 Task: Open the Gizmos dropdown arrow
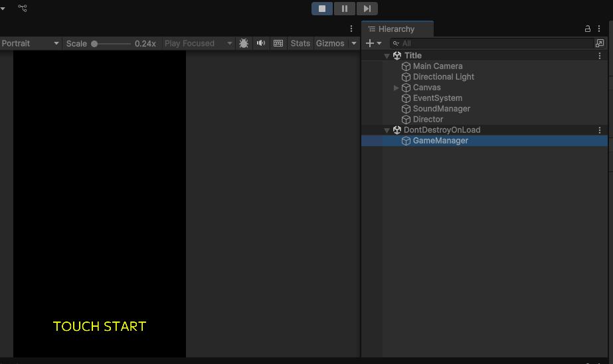354,43
